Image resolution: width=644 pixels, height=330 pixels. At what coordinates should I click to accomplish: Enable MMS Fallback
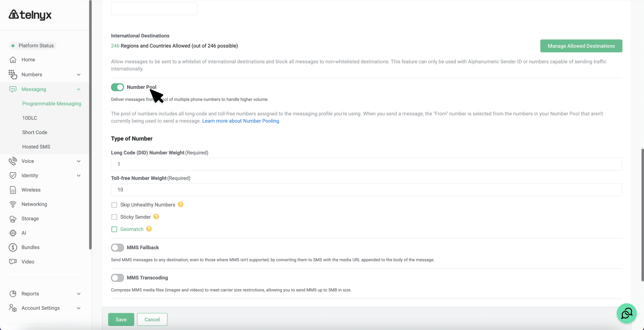[x=117, y=247]
